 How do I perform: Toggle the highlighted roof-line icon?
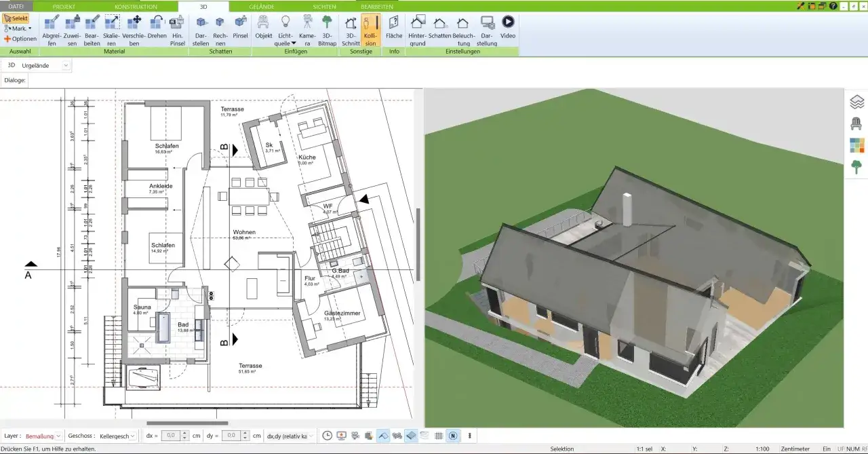tap(383, 436)
